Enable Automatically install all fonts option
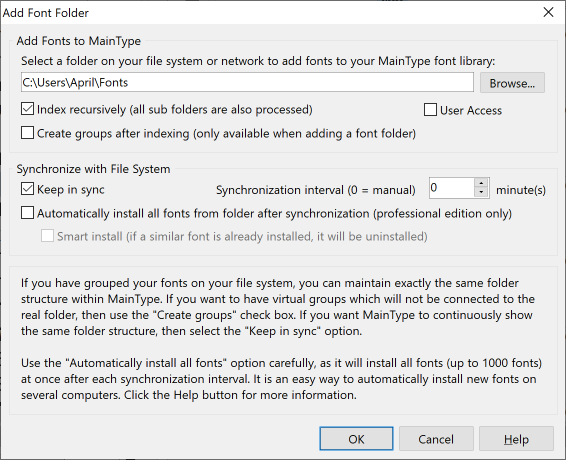 [x=27, y=213]
